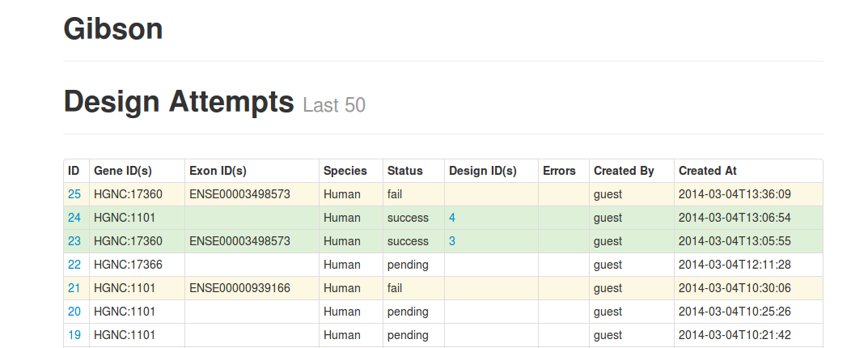Open design attempt ID 23
868x348 pixels.
[x=74, y=241]
